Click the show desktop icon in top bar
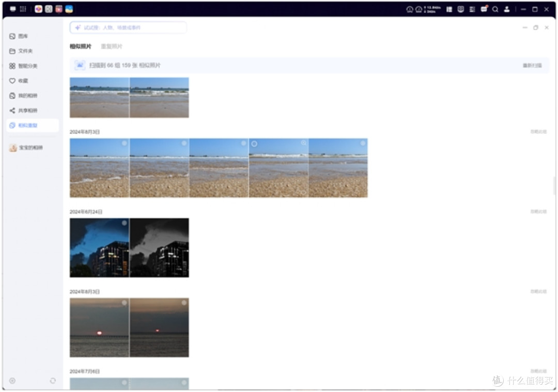This screenshot has height=392, width=558. click(x=13, y=9)
